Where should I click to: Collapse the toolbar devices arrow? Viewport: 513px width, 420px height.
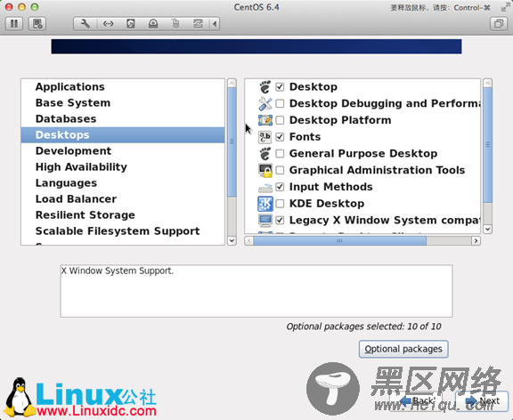click(x=215, y=24)
